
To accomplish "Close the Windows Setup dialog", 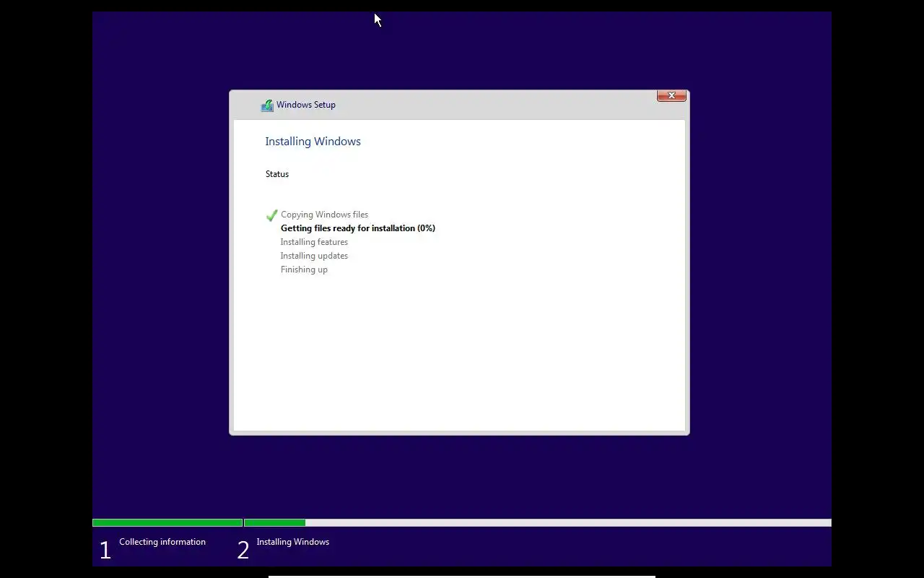I will pos(671,95).
